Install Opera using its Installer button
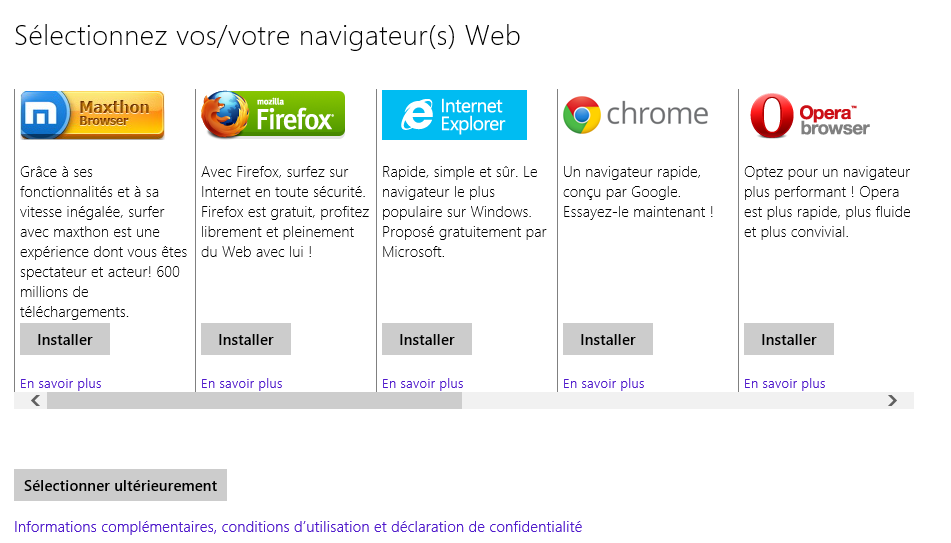Image resolution: width=951 pixels, height=543 pixels. click(x=789, y=339)
